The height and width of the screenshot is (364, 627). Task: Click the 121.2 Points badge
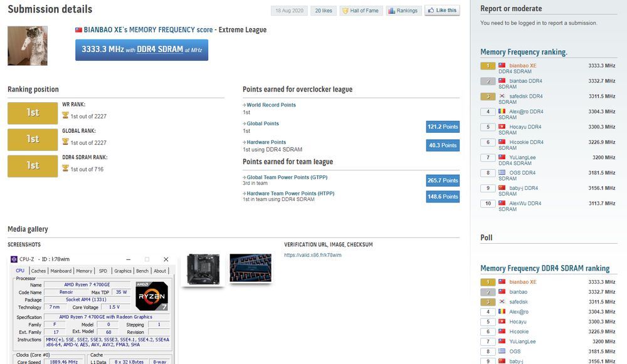443,127
